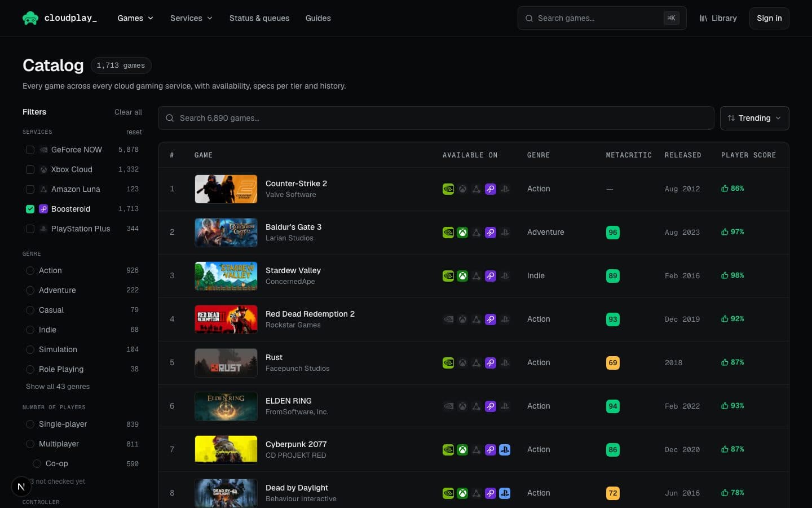Open the Trending sort dropdown
The height and width of the screenshot is (508, 812).
754,118
